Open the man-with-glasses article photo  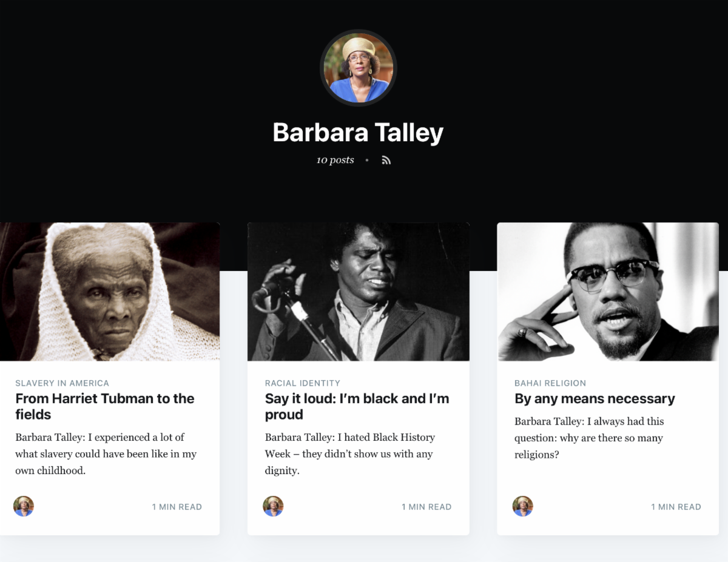coord(607,292)
